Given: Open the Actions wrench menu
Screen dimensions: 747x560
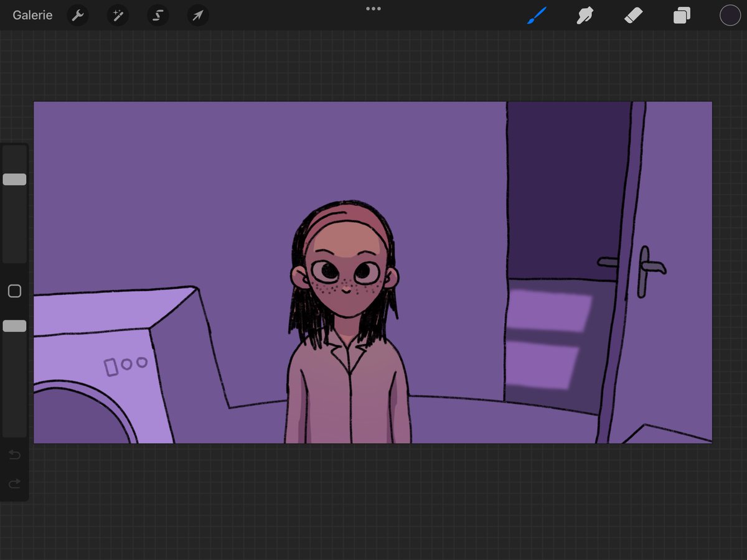Looking at the screenshot, I should tap(78, 15).
